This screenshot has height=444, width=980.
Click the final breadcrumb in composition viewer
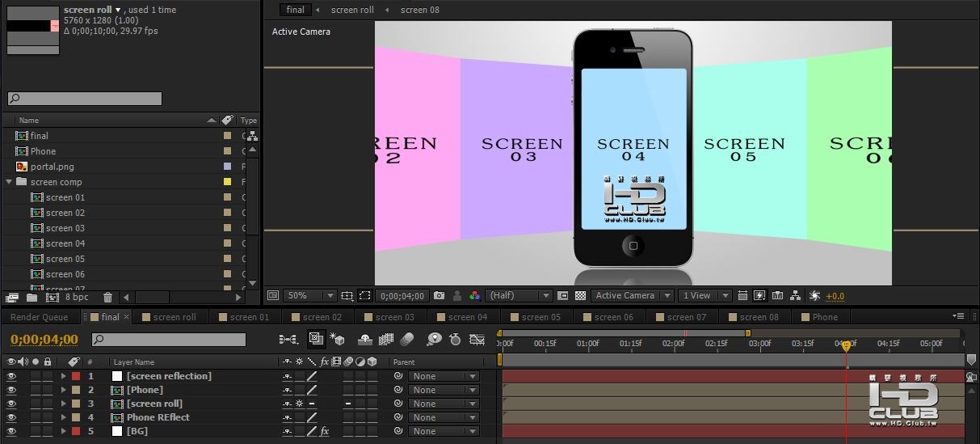(296, 10)
